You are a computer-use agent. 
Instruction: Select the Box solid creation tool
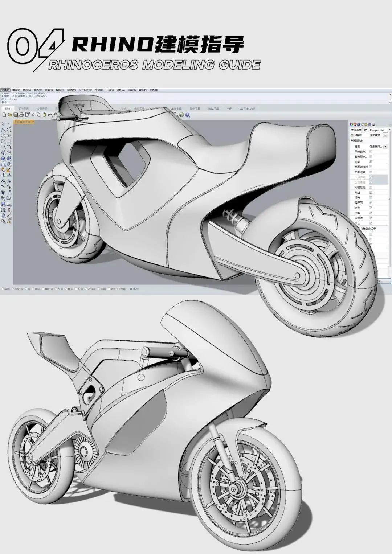tap(3, 158)
